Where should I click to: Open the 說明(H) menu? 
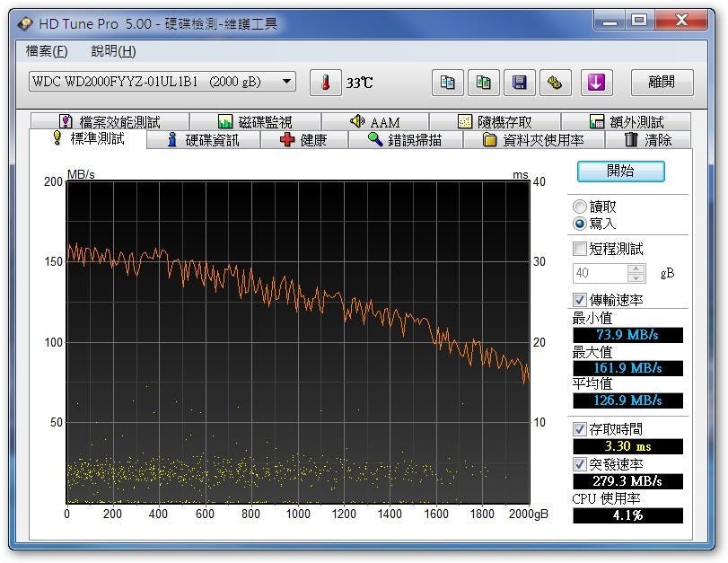(113, 51)
